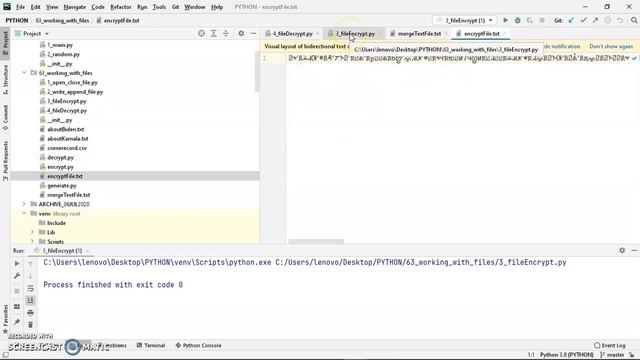Viewport: 640px width, 360px height.
Task: Open the run configuration dropdown 3_fileEncrypt (1)
Action: (464, 20)
